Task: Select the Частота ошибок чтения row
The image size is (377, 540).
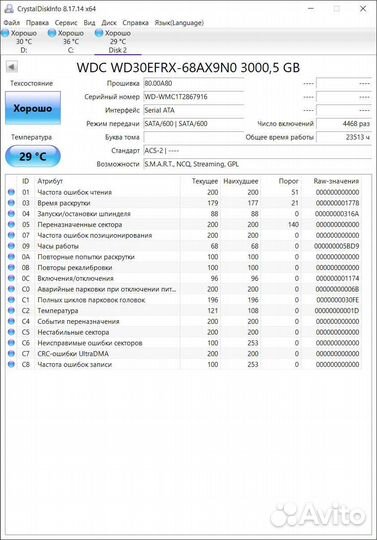Action: click(184, 192)
